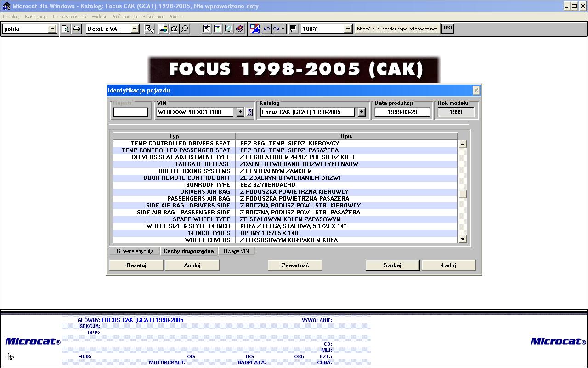The image size is (588, 368).
Task: Open the Katalog menu
Action: pyautogui.click(x=11, y=17)
